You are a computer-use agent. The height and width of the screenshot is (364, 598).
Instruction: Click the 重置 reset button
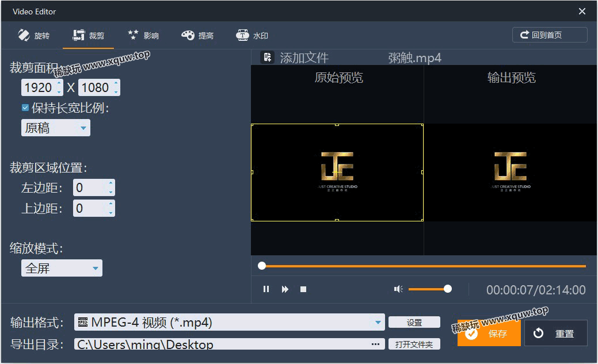tap(555, 333)
